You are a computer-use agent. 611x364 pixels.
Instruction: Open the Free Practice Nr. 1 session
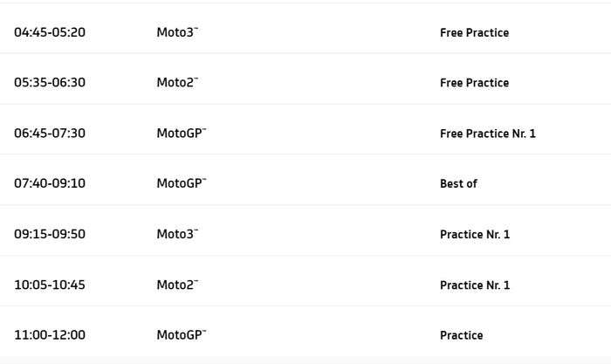click(487, 134)
